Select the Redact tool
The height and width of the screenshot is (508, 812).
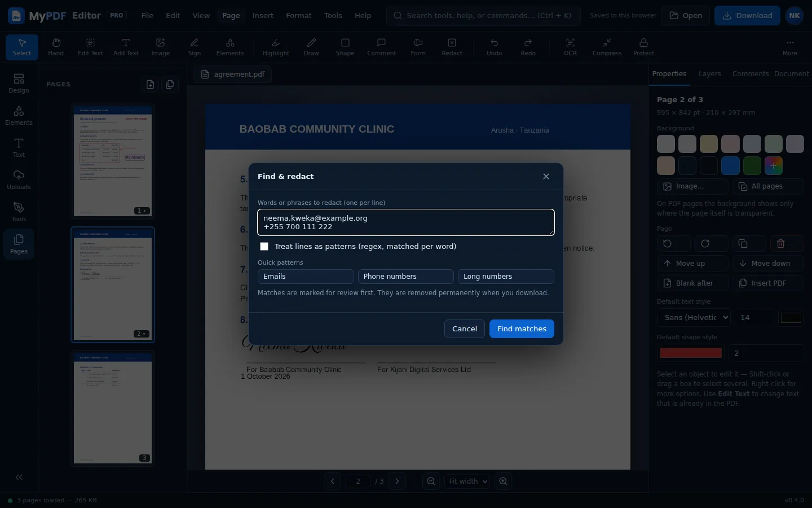coord(452,47)
